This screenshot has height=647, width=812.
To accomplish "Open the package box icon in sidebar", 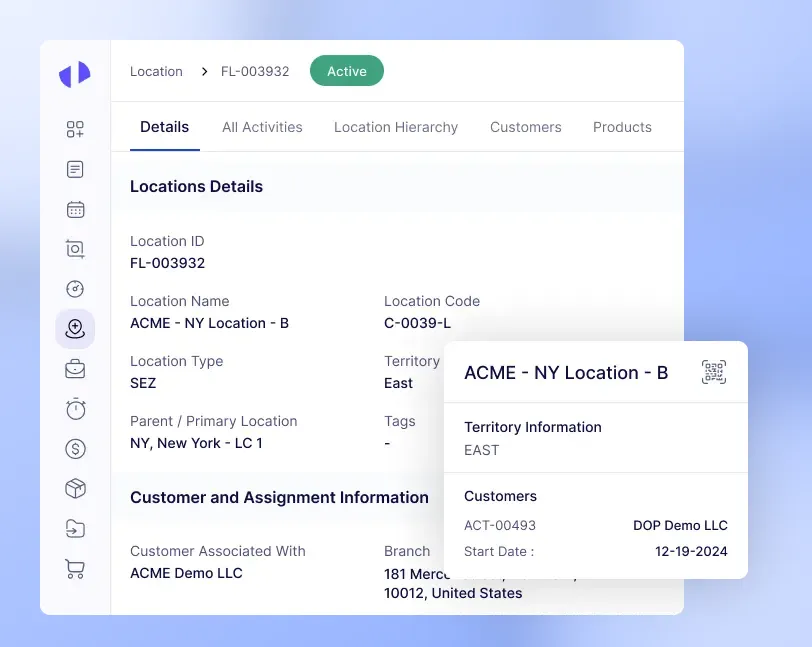I will point(75,488).
